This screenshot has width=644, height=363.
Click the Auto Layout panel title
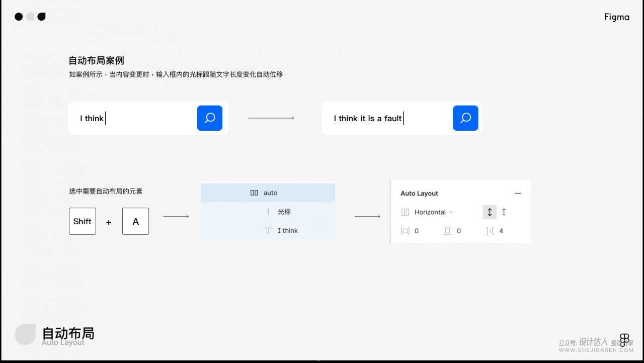click(419, 193)
